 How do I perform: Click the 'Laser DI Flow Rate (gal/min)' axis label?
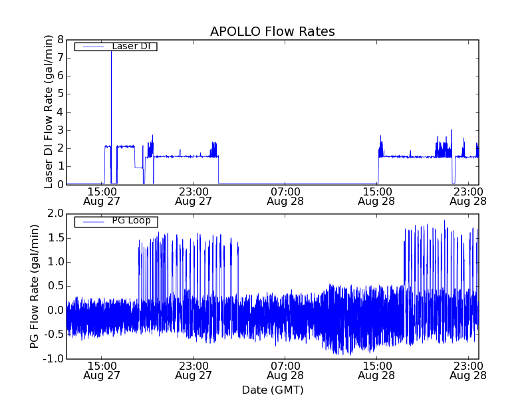pyautogui.click(x=49, y=112)
